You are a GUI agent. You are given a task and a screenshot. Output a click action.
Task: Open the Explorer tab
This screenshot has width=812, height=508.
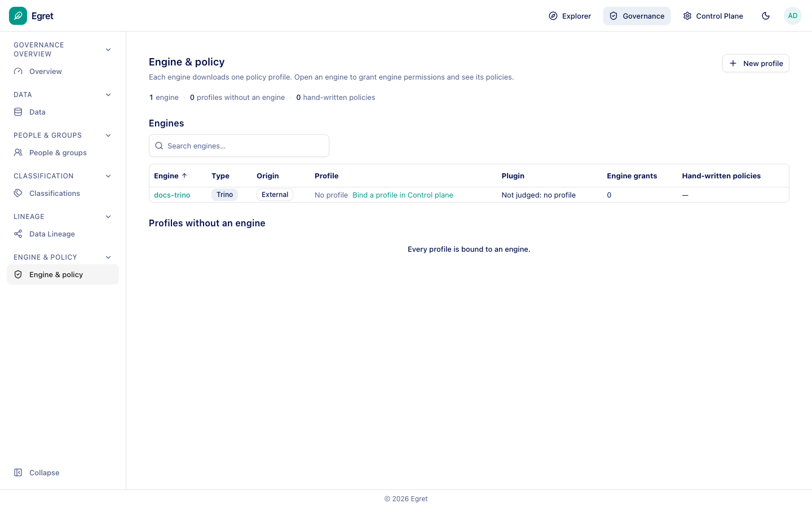pos(570,16)
